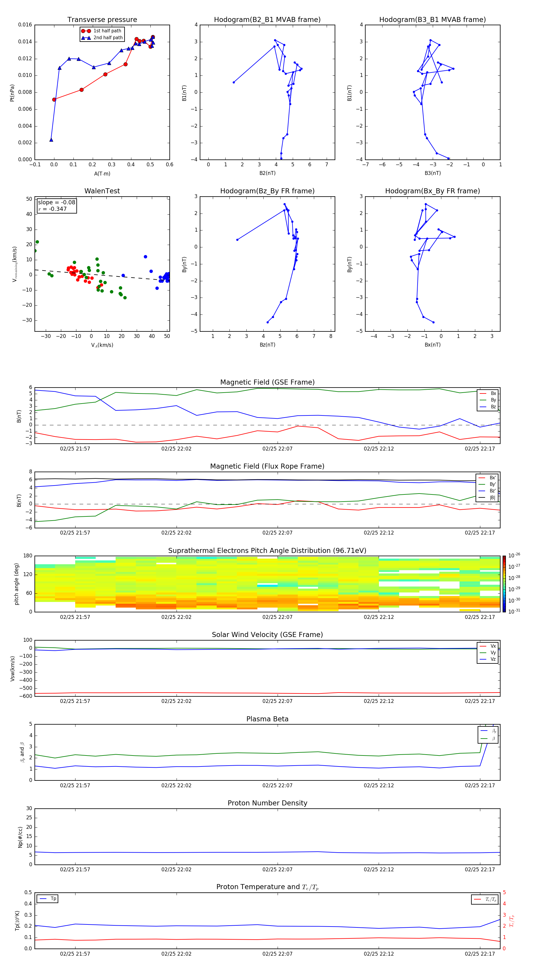Click '02/25 21:57' tick under GSE magnetic field
Viewport: 535px width, 980px height.
pos(75,448)
